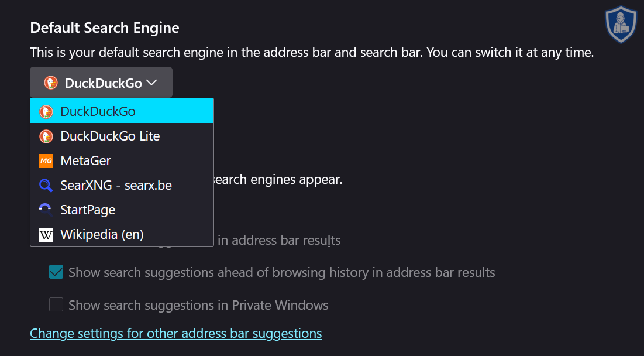Enable search suggestions in Private Windows
This screenshot has width=644, height=356.
[x=56, y=304]
